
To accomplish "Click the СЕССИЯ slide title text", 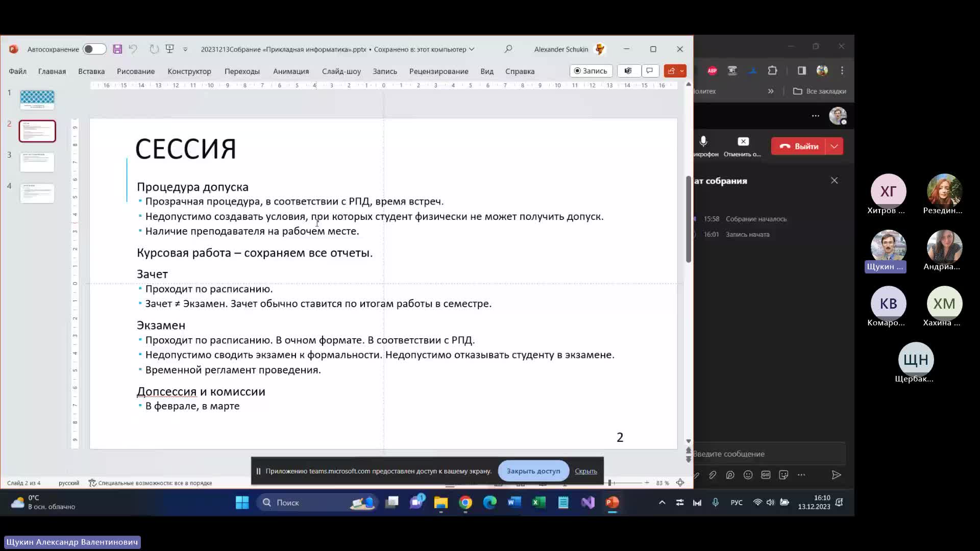I will tap(186, 149).
